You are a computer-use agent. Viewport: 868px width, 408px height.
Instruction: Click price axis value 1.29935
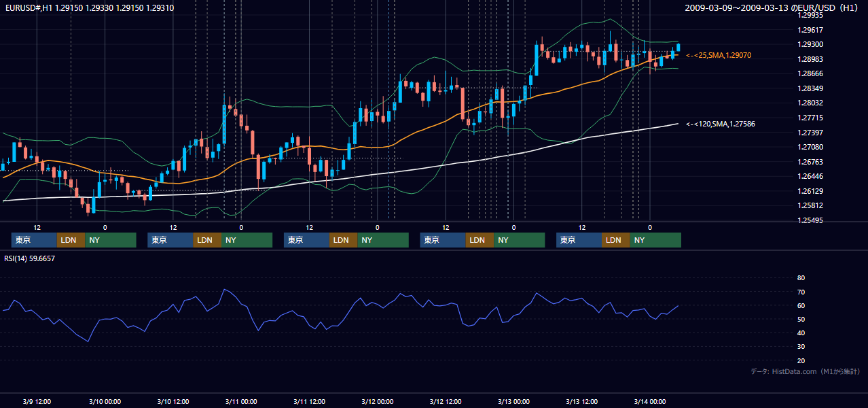(810, 15)
